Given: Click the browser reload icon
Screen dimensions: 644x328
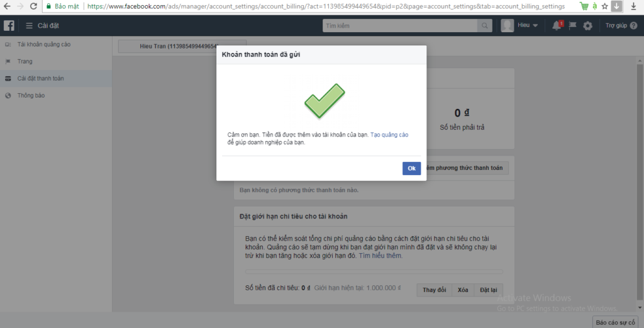Looking at the screenshot, I should pyautogui.click(x=34, y=6).
